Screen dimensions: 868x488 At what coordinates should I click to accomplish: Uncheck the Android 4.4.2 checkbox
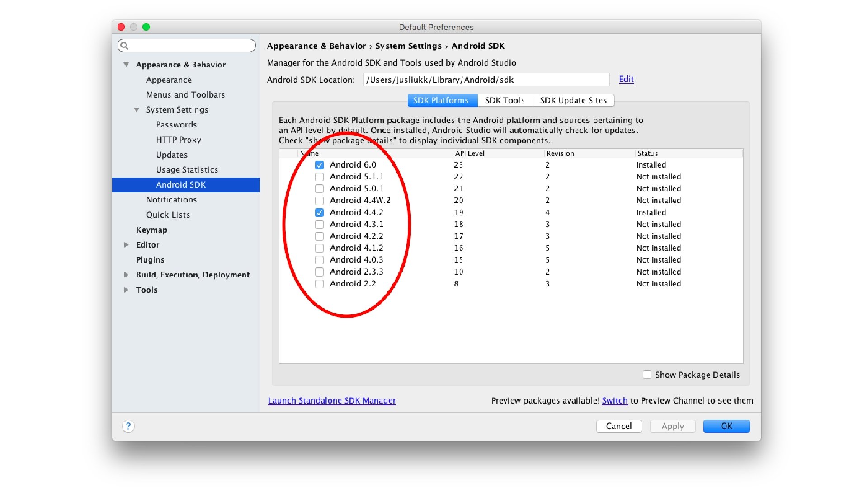319,212
